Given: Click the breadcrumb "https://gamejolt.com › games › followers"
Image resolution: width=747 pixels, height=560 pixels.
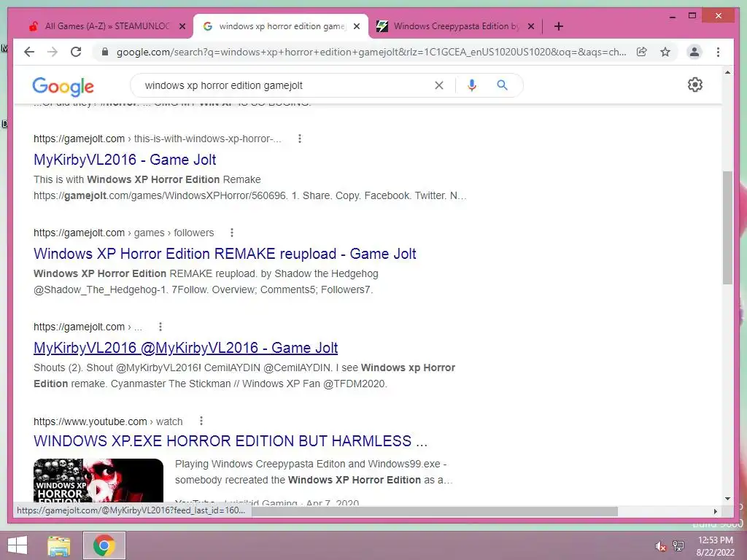Looking at the screenshot, I should tap(123, 233).
